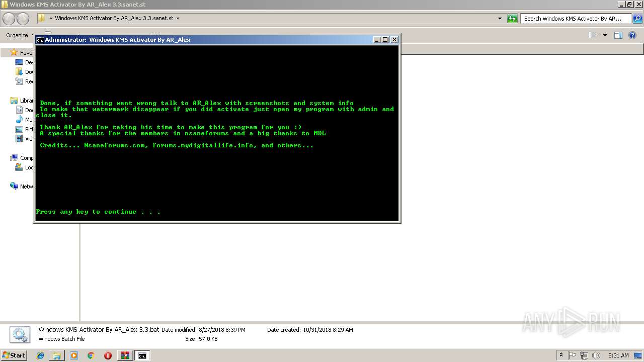The image size is (644, 362).
Task: Toggle the preview pane
Action: [x=618, y=35]
